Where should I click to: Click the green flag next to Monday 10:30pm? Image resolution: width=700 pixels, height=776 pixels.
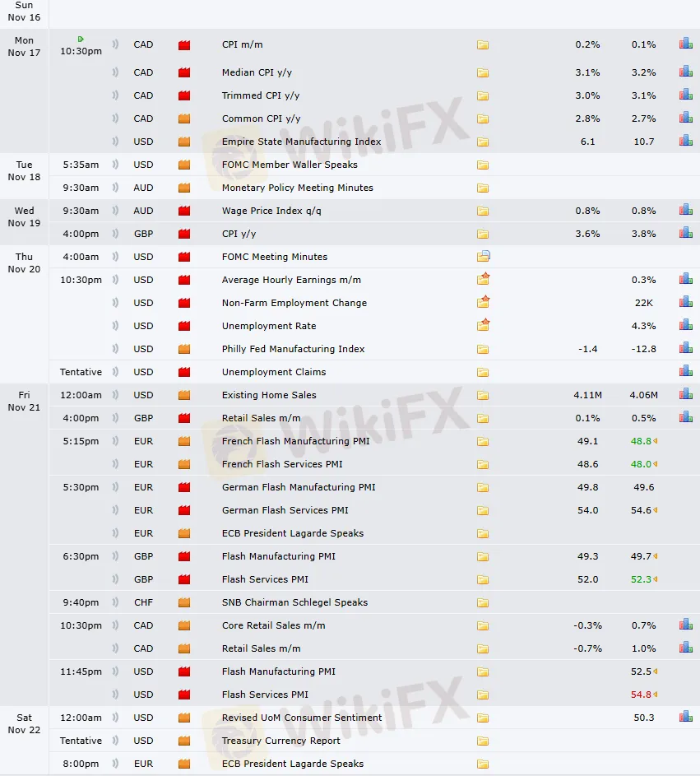click(x=81, y=39)
